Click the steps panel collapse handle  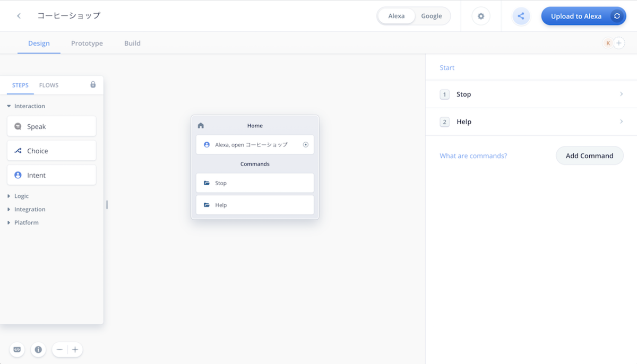pyautogui.click(x=107, y=204)
